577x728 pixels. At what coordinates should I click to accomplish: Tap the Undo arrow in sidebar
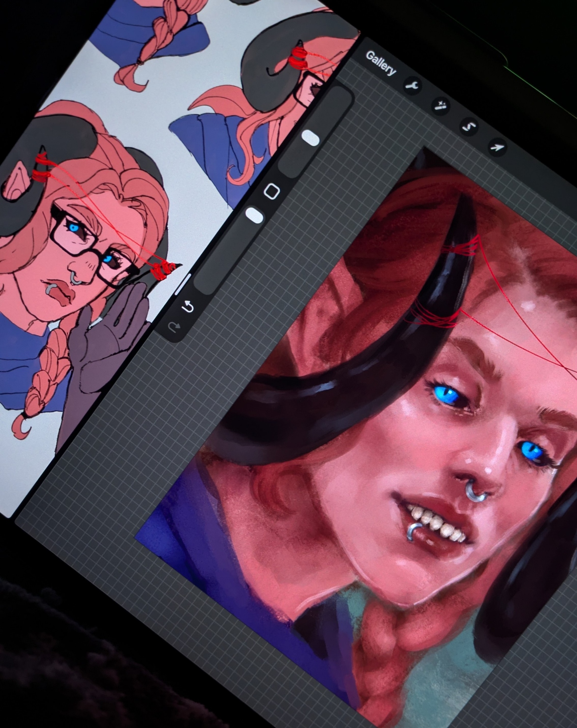188,307
